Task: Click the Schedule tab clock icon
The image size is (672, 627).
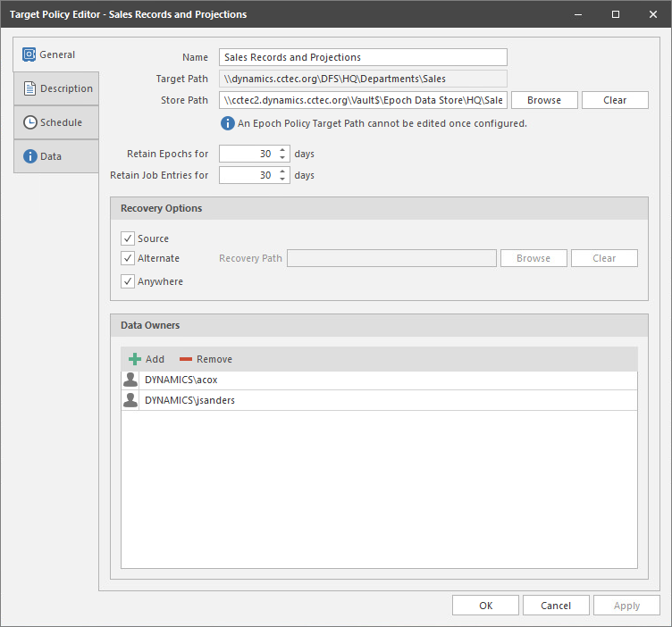Action: [x=29, y=122]
